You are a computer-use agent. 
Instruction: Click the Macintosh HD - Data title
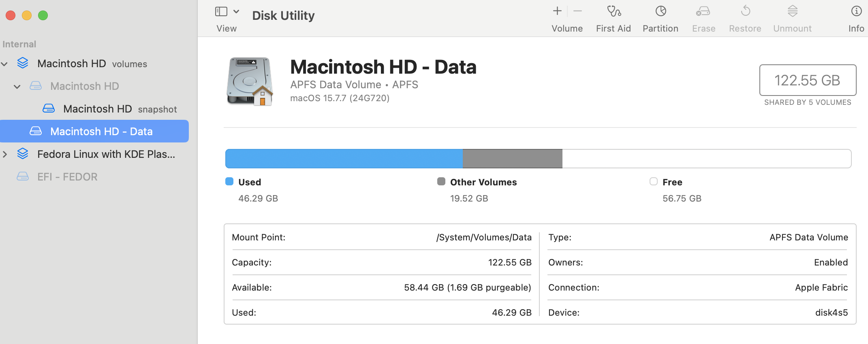383,67
